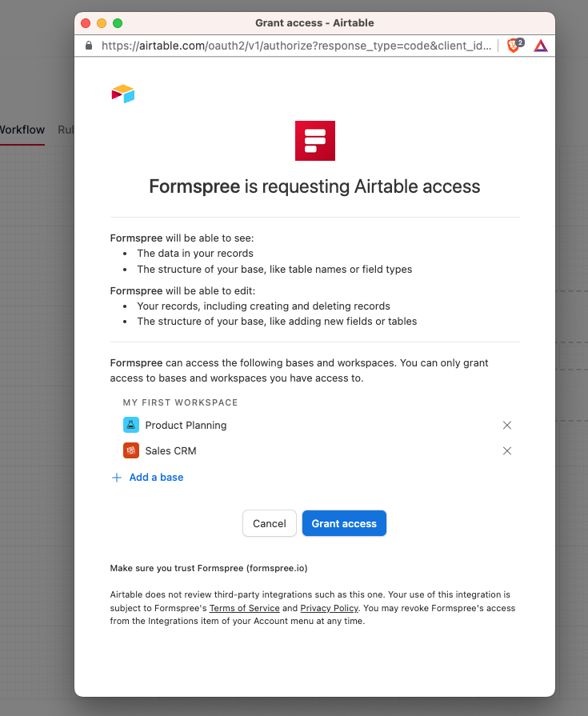Click the green maximize window button
This screenshot has height=716, width=588.
point(118,23)
